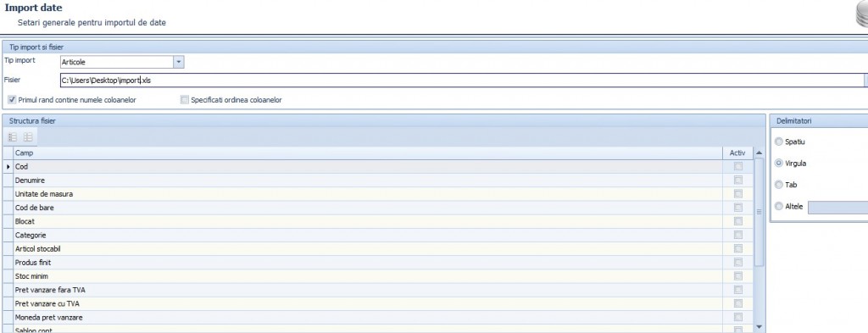
Task: Check Activ box for Pret vanzare cu TVA
Action: 738,303
